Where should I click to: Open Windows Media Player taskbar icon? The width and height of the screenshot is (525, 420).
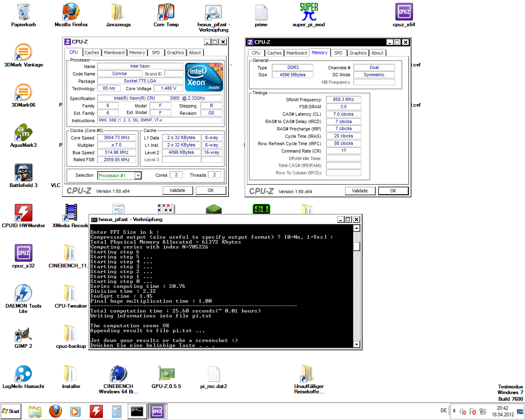coord(75,411)
